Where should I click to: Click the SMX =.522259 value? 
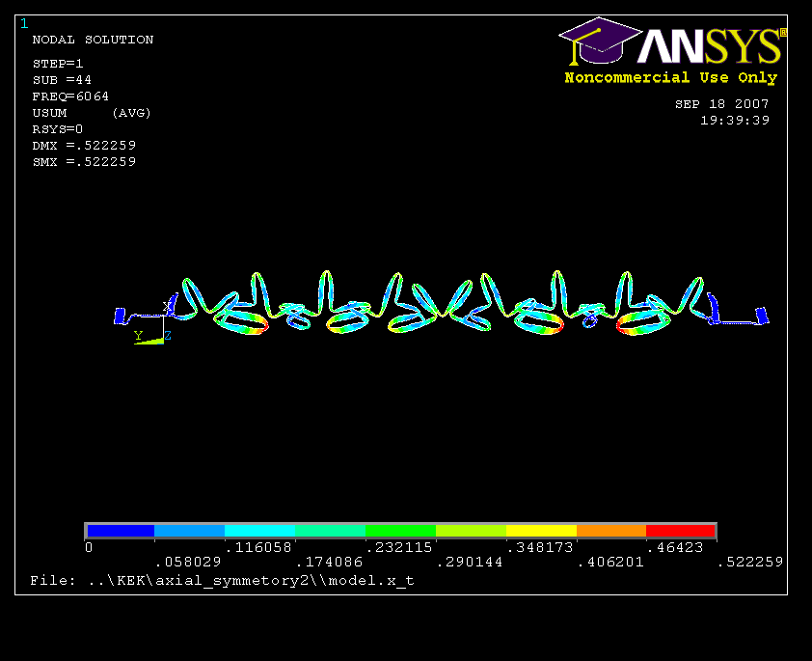click(84, 161)
